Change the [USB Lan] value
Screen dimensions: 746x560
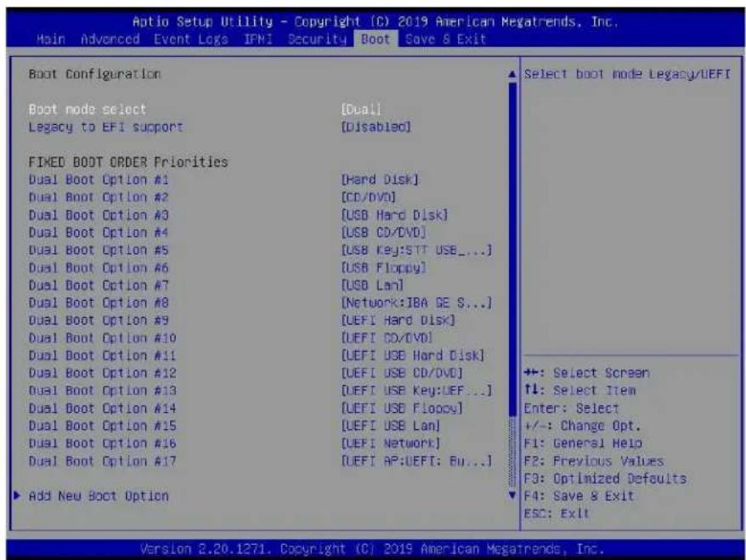(372, 286)
